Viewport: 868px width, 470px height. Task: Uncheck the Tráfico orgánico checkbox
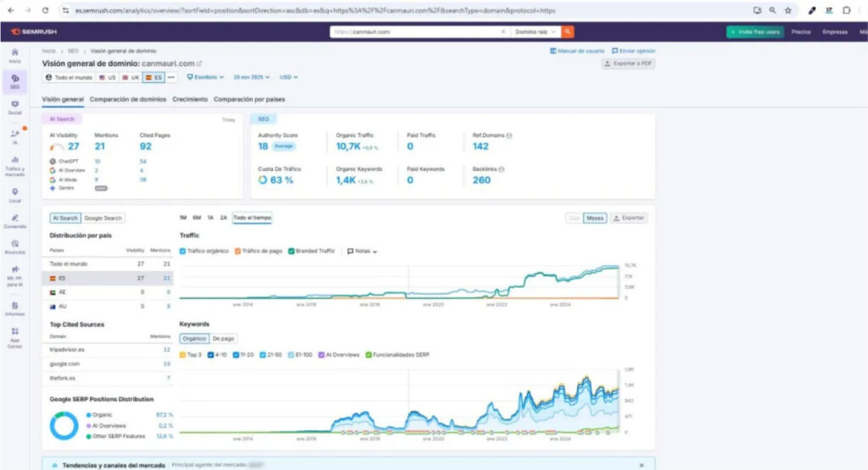(x=183, y=251)
